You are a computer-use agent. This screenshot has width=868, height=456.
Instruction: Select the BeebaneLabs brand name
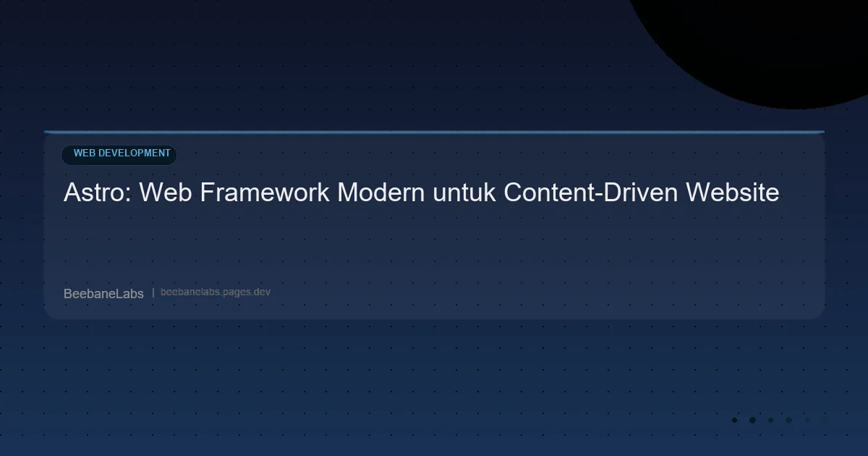(103, 293)
